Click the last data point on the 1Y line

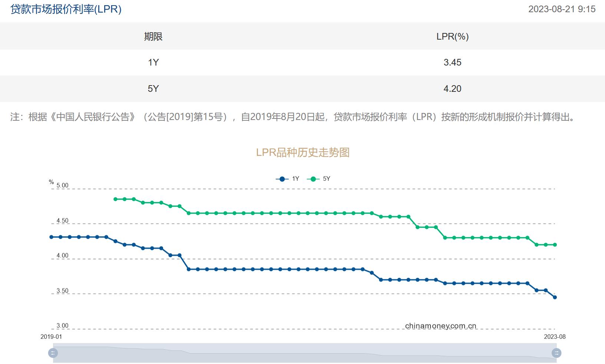pyautogui.click(x=555, y=297)
